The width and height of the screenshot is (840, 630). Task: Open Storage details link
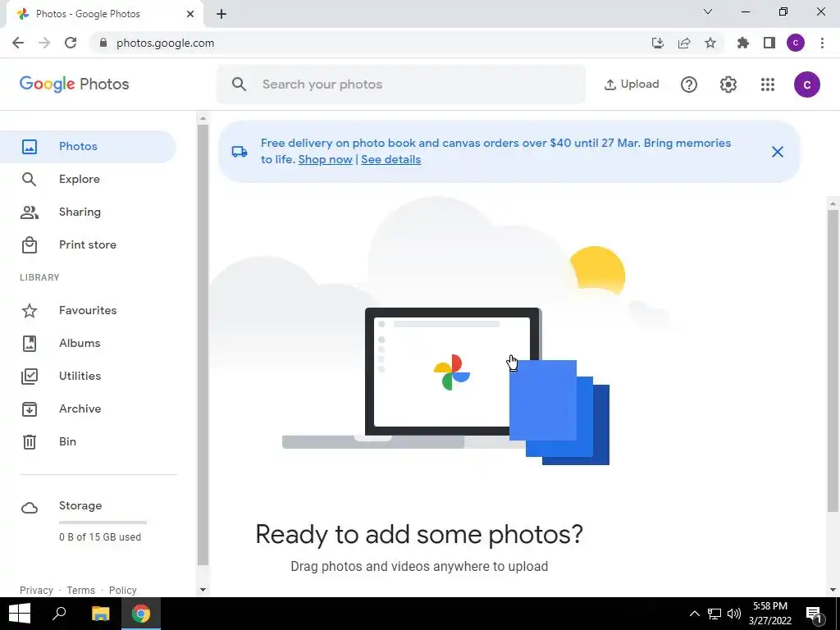coord(80,505)
